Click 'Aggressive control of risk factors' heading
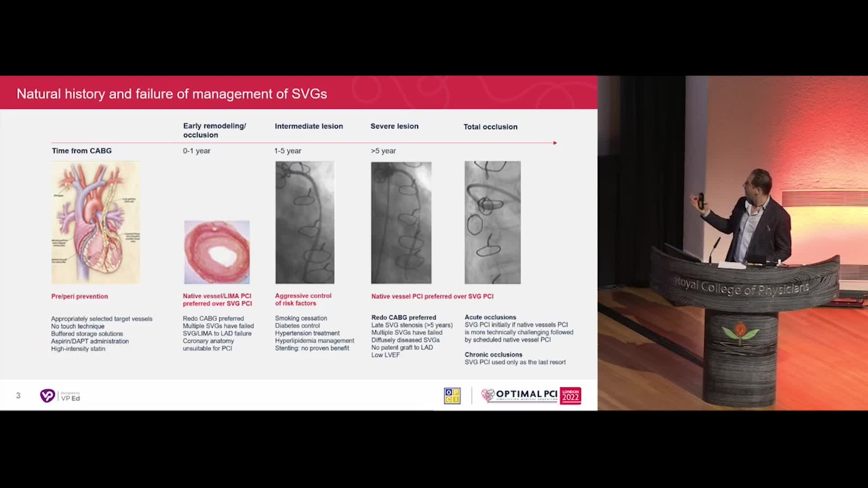Screen dimensions: 868x488 tap(303, 299)
